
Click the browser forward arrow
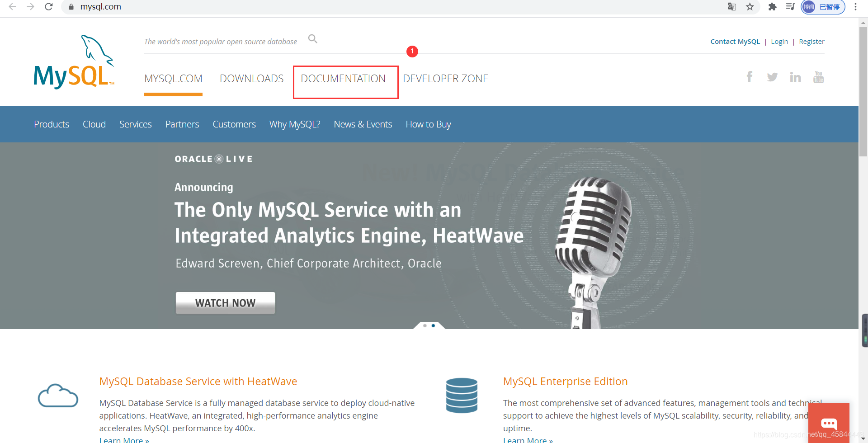coord(30,7)
